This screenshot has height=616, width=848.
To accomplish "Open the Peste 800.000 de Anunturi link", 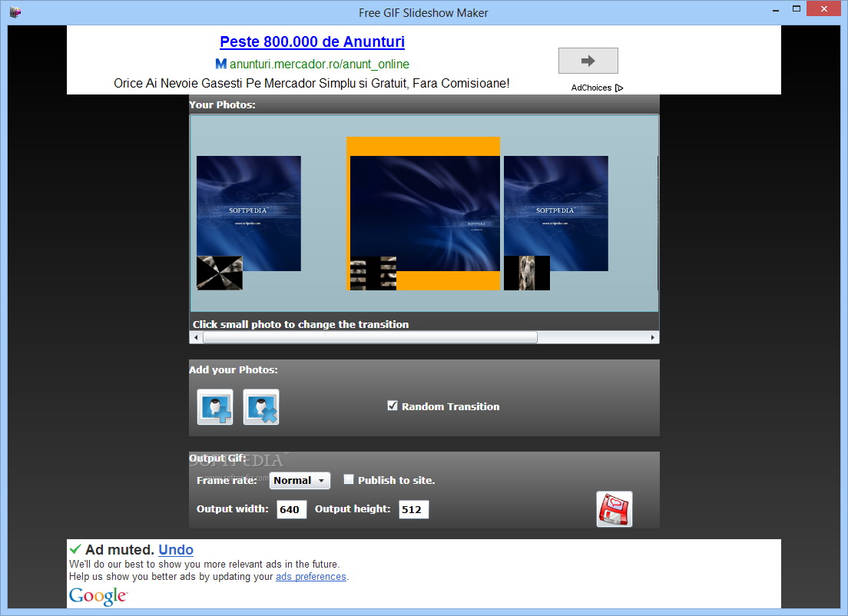I will pyautogui.click(x=312, y=41).
